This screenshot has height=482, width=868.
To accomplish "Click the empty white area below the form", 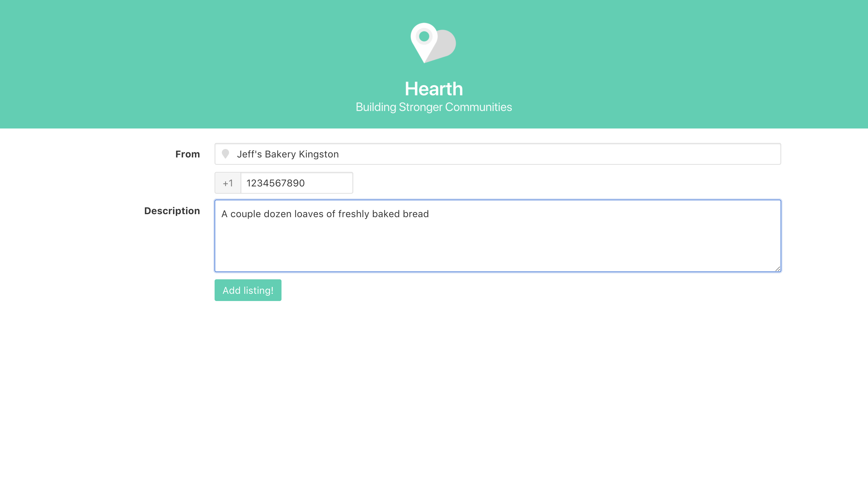I will [x=434, y=388].
